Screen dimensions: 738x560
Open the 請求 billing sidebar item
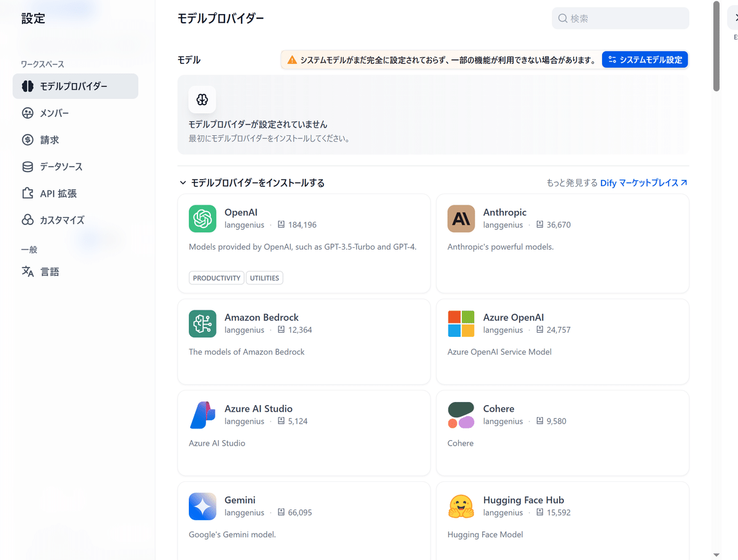(75, 140)
